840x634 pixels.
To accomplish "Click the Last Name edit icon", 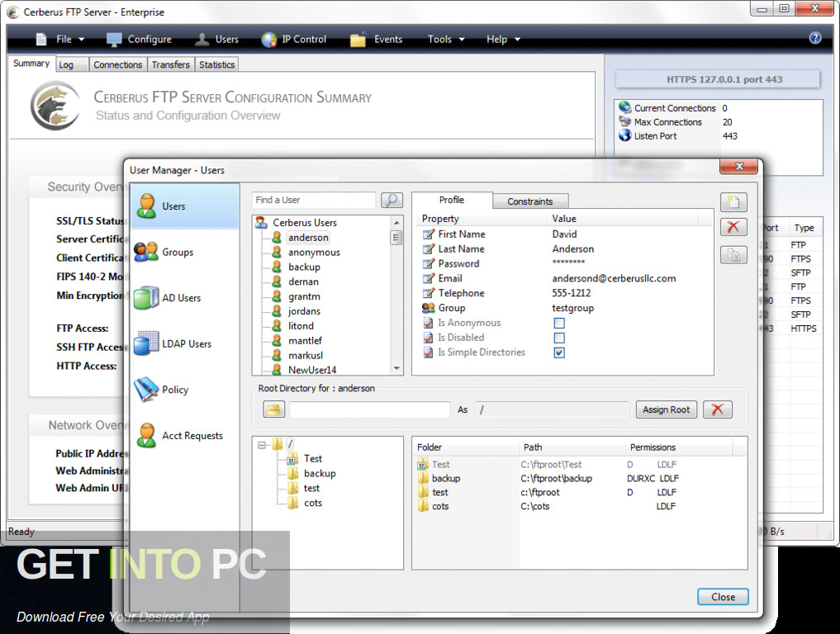I will click(x=429, y=249).
